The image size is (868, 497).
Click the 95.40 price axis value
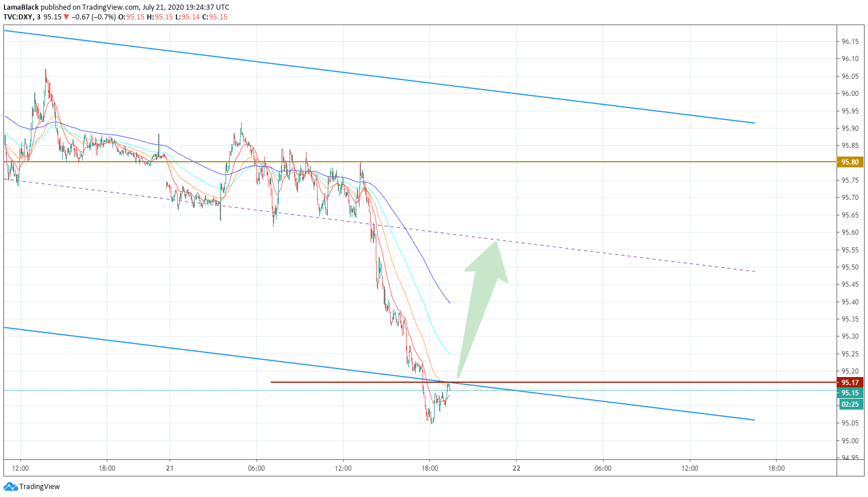pos(850,302)
